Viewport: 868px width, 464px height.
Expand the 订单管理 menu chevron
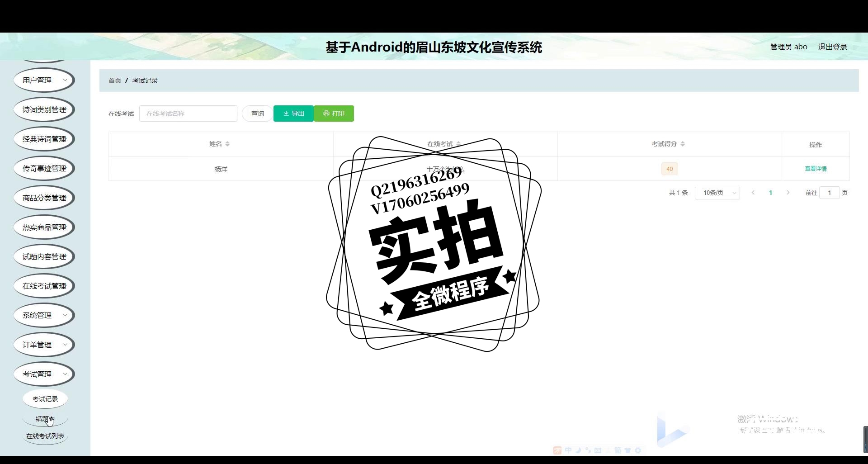pyautogui.click(x=65, y=345)
